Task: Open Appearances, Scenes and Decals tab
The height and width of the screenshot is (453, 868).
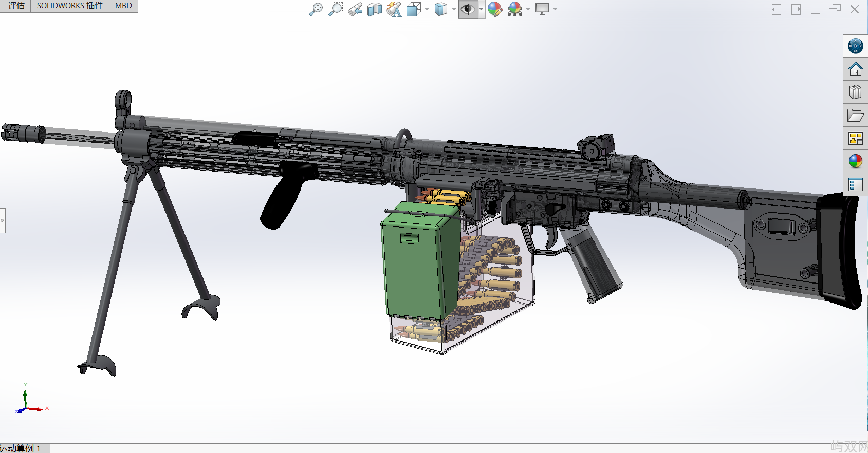Action: [x=856, y=161]
